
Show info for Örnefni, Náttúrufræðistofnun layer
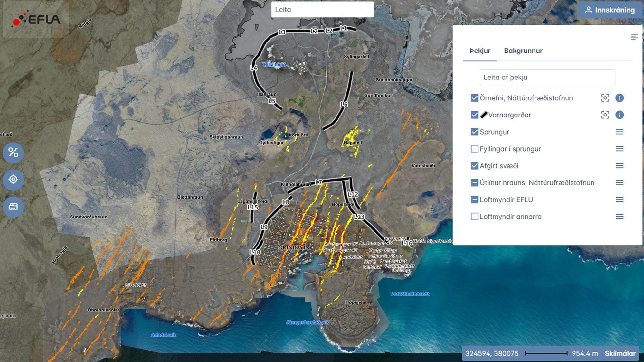[620, 98]
